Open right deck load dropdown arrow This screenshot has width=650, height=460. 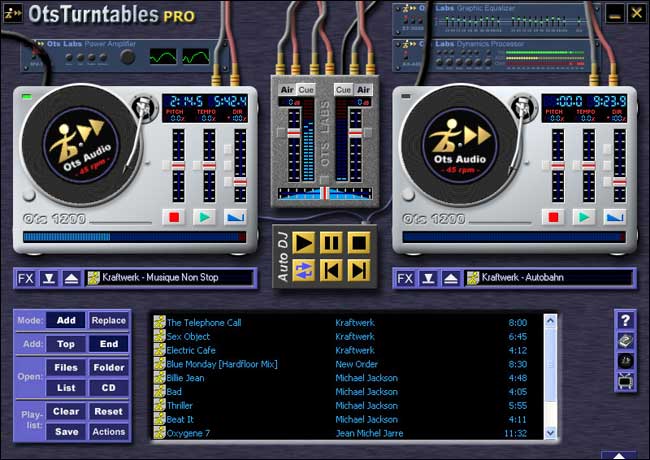pyautogui.click(x=428, y=278)
